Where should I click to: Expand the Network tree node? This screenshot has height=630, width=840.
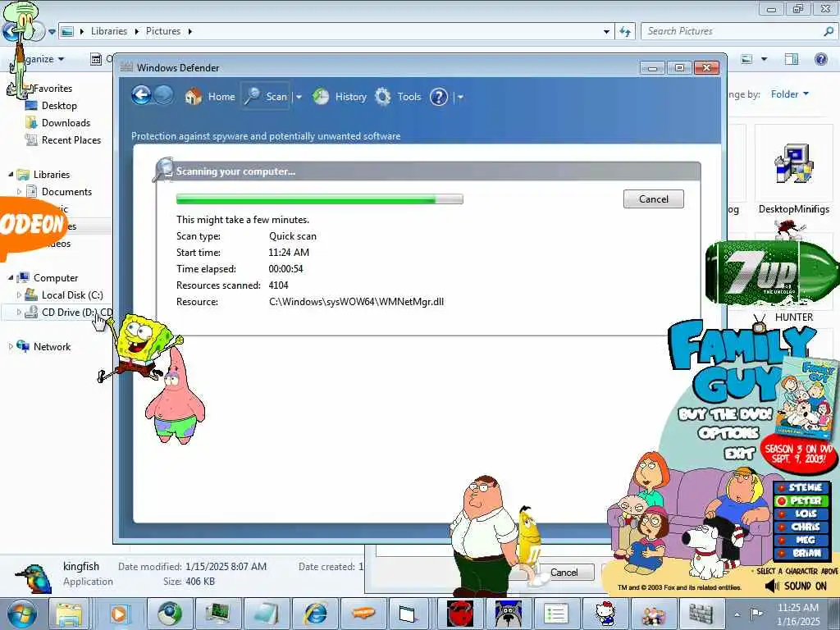(x=11, y=347)
